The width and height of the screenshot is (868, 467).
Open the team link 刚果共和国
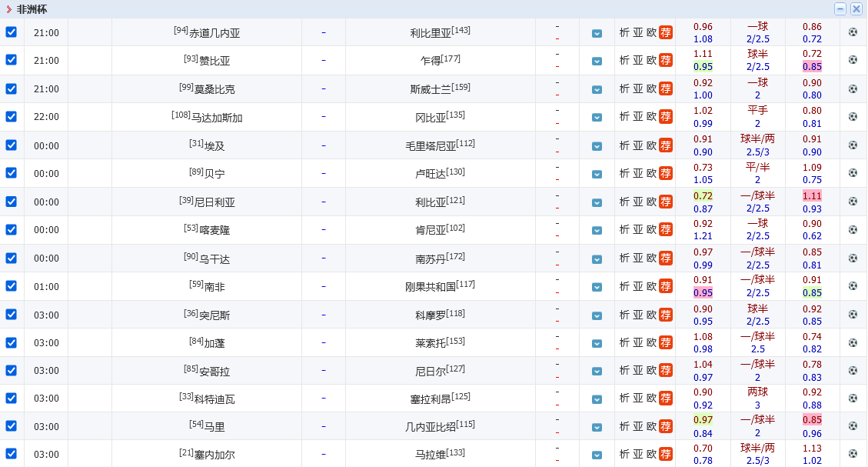(x=431, y=287)
